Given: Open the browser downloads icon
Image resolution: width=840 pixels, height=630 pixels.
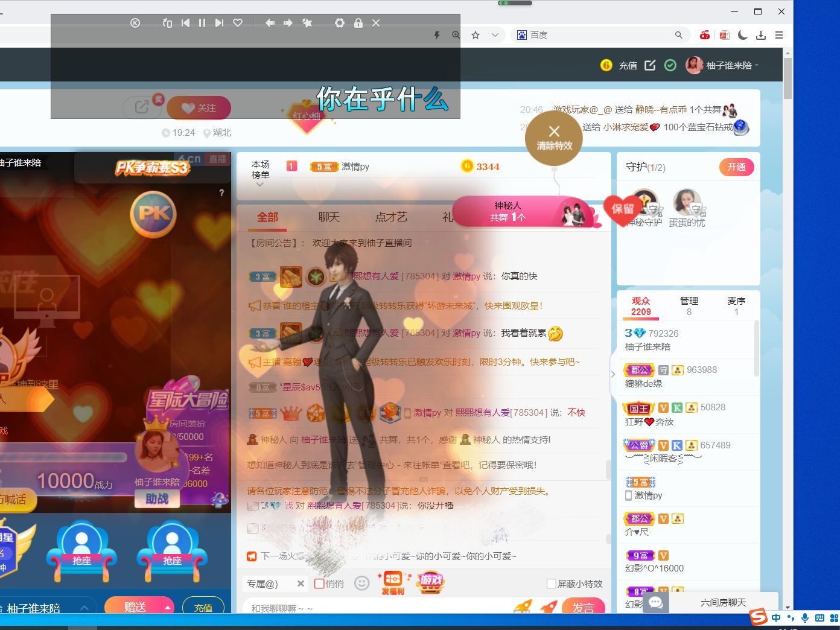Looking at the screenshot, I should (761, 35).
